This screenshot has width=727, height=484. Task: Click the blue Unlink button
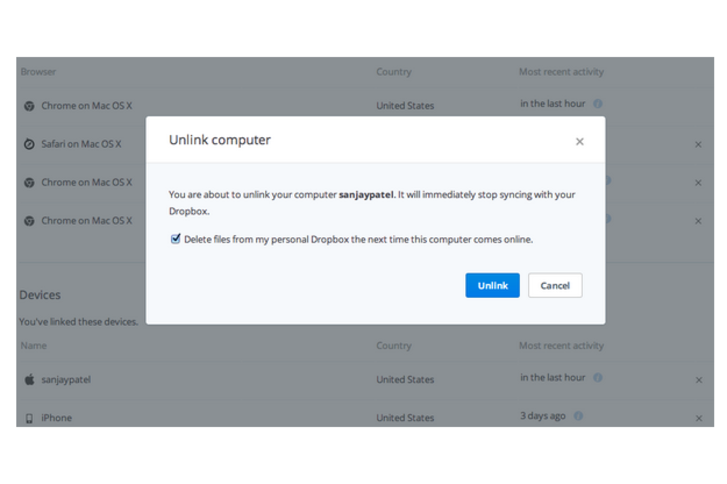click(x=492, y=285)
